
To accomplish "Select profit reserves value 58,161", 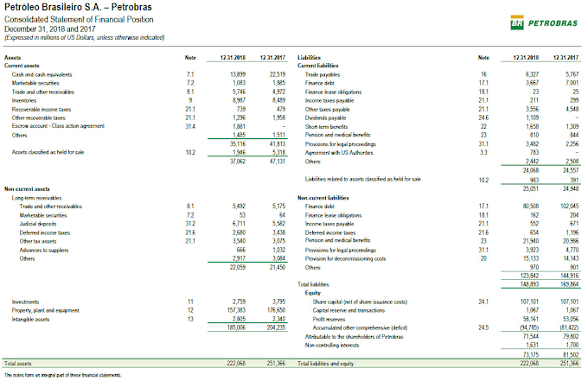I will click(x=531, y=319).
